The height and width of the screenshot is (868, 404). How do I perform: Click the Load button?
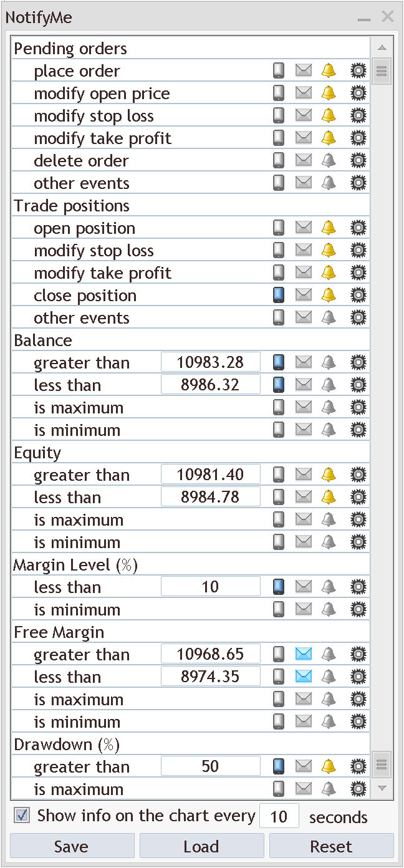click(x=201, y=847)
